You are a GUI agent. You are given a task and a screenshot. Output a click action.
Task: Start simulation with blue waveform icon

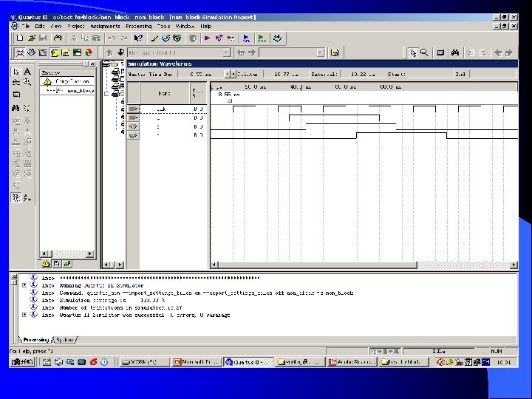click(247, 38)
